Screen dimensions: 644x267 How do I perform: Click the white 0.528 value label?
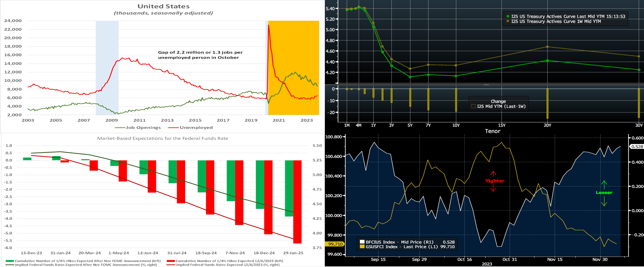[637, 147]
